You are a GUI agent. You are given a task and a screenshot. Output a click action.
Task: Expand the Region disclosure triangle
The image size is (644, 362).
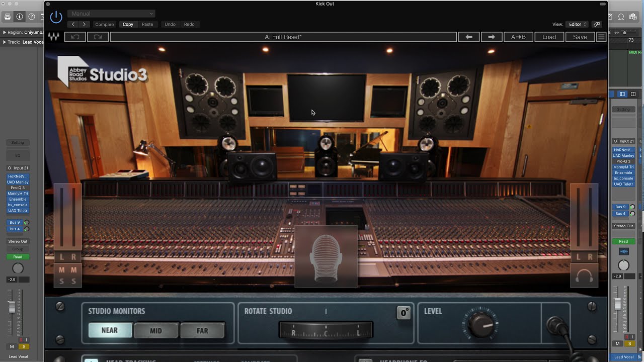coord(4,32)
